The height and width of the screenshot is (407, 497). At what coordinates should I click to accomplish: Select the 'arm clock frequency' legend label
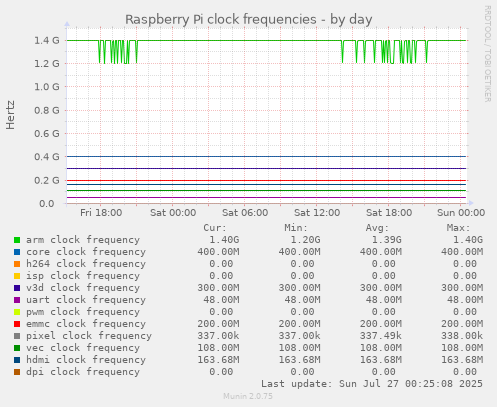point(83,240)
